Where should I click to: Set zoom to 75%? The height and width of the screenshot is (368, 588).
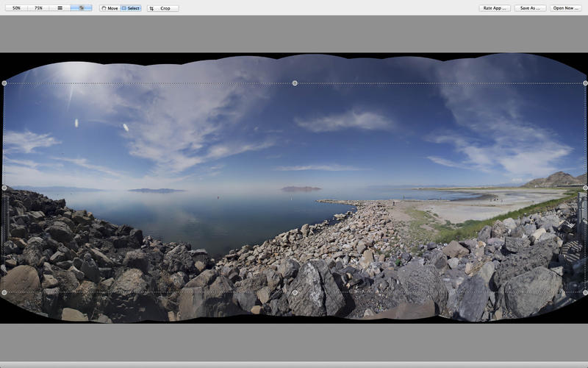[x=38, y=8]
